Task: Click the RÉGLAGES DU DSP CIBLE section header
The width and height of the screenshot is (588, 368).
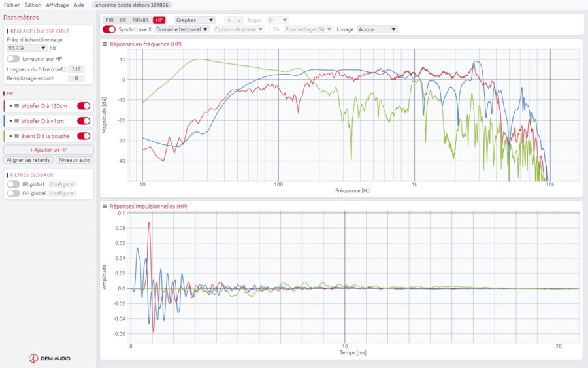Action: (40, 31)
